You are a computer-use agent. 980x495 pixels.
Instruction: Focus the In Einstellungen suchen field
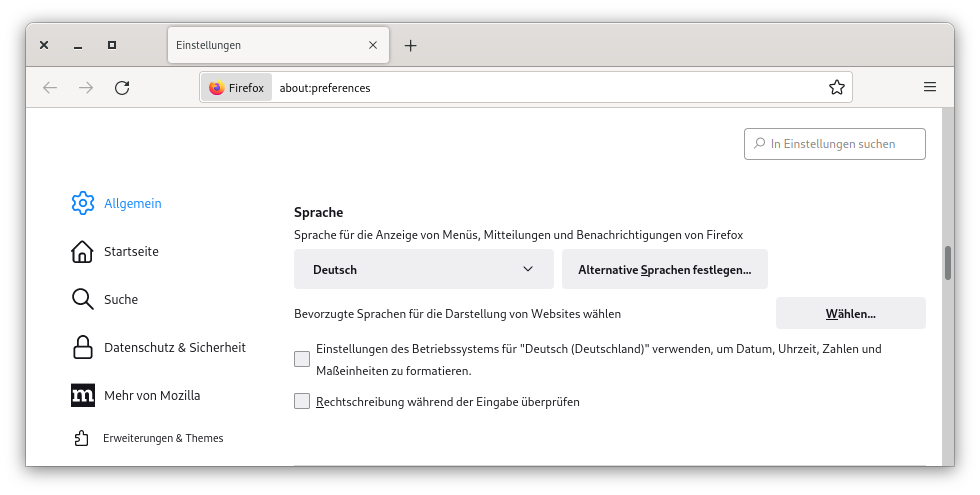(x=834, y=144)
